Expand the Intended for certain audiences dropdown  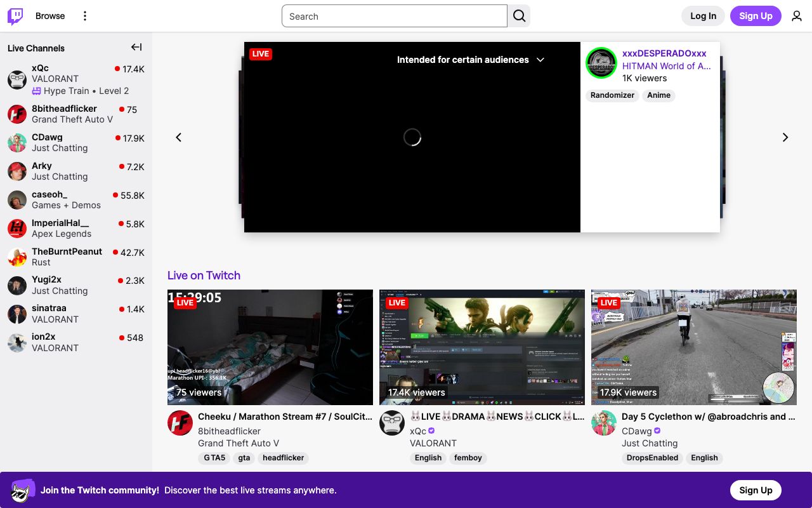click(x=540, y=60)
